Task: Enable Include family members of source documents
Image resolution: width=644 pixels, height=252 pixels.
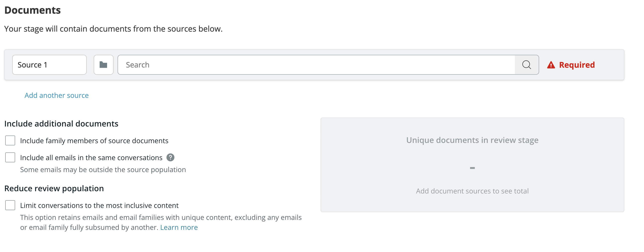Action: click(10, 140)
